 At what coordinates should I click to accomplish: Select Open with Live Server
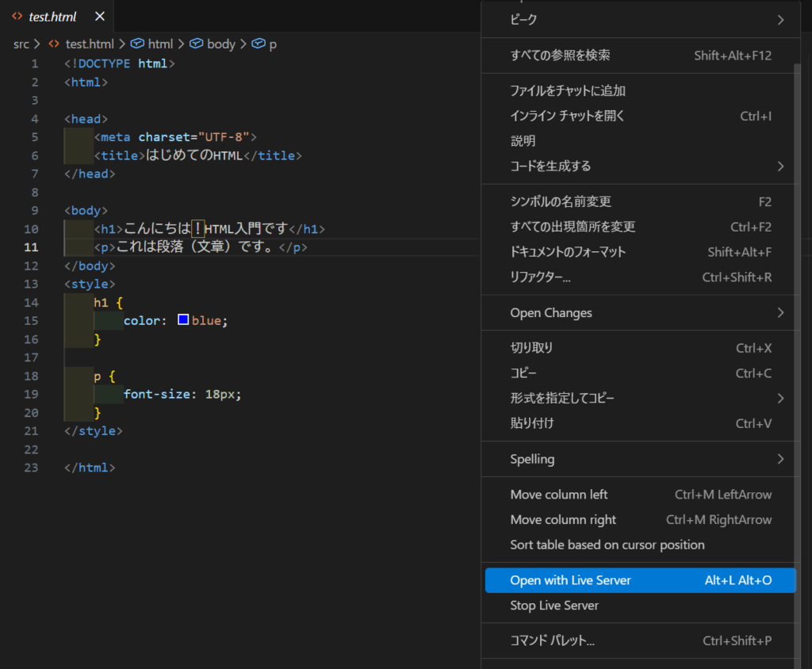point(570,580)
